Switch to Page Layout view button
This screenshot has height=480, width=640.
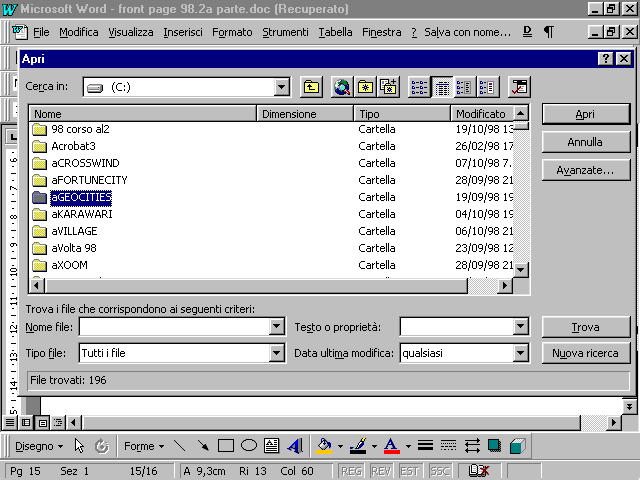coord(42,422)
